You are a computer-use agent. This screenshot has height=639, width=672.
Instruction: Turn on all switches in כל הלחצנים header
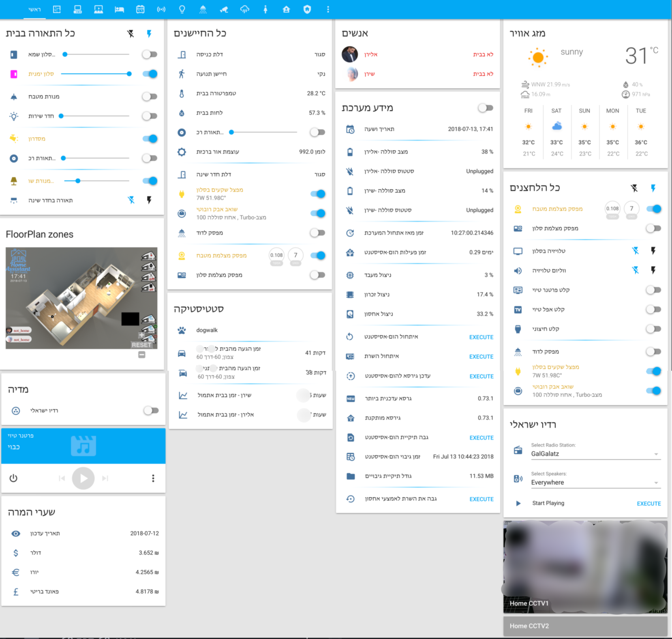pos(653,188)
